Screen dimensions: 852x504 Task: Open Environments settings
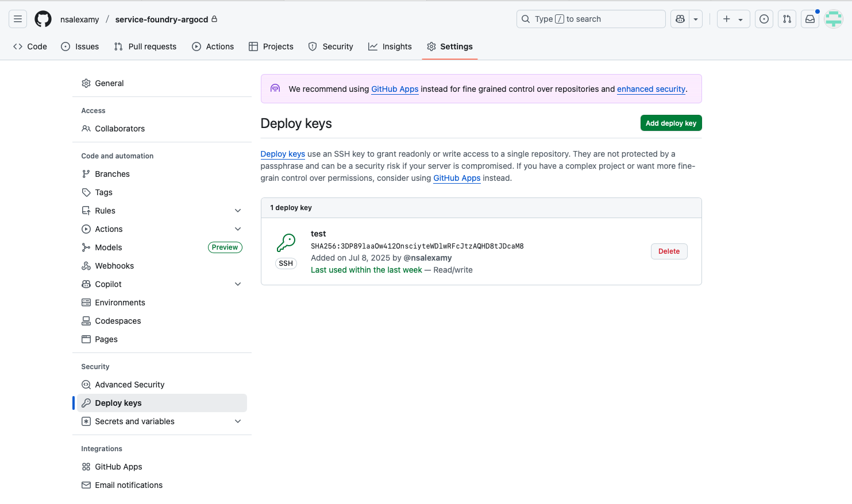pyautogui.click(x=162, y=303)
